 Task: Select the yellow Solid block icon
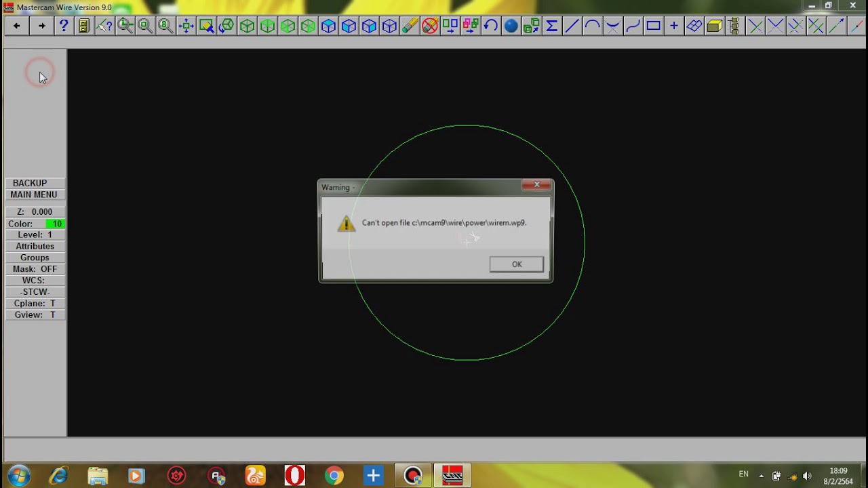tap(715, 26)
